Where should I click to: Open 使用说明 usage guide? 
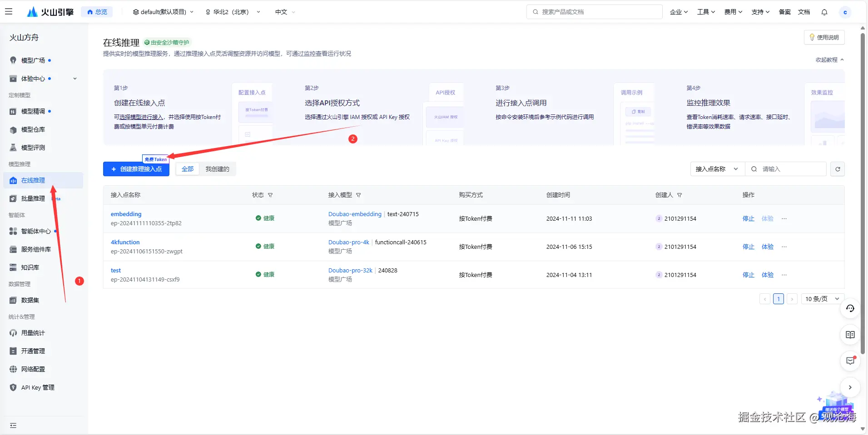coord(824,38)
